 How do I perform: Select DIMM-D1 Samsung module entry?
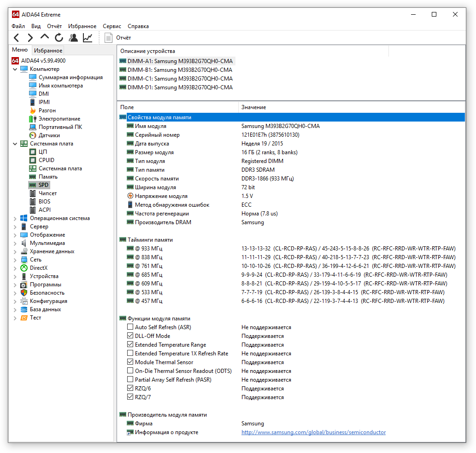[x=180, y=87]
